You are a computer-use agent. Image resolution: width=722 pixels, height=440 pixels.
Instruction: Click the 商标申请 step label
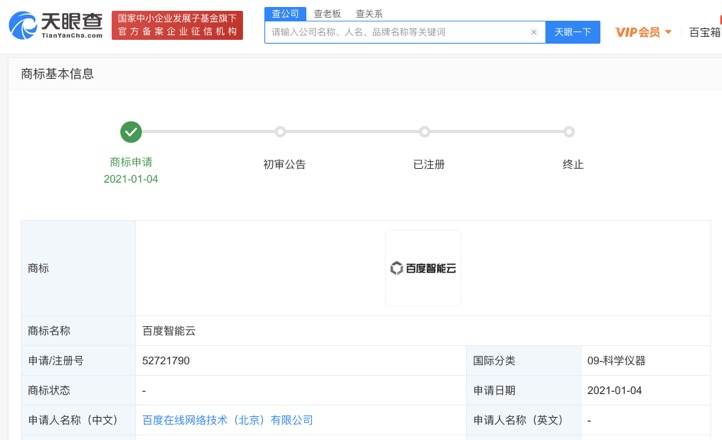131,162
